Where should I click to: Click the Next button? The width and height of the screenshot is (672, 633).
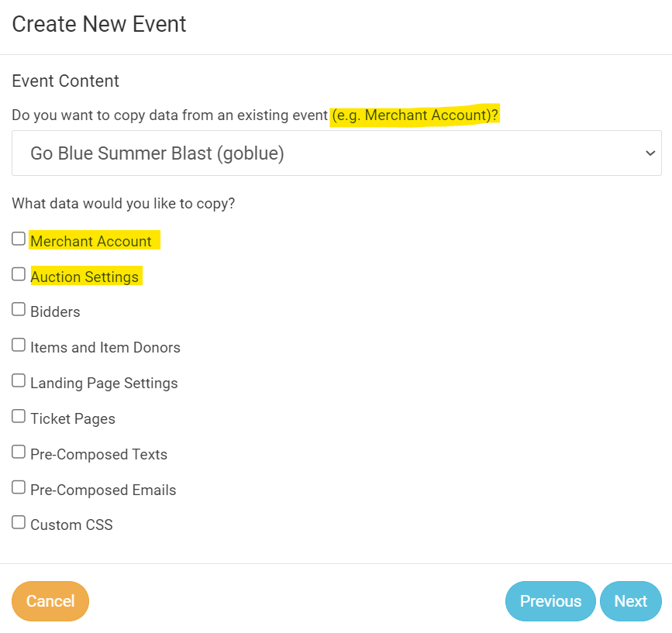point(630,601)
